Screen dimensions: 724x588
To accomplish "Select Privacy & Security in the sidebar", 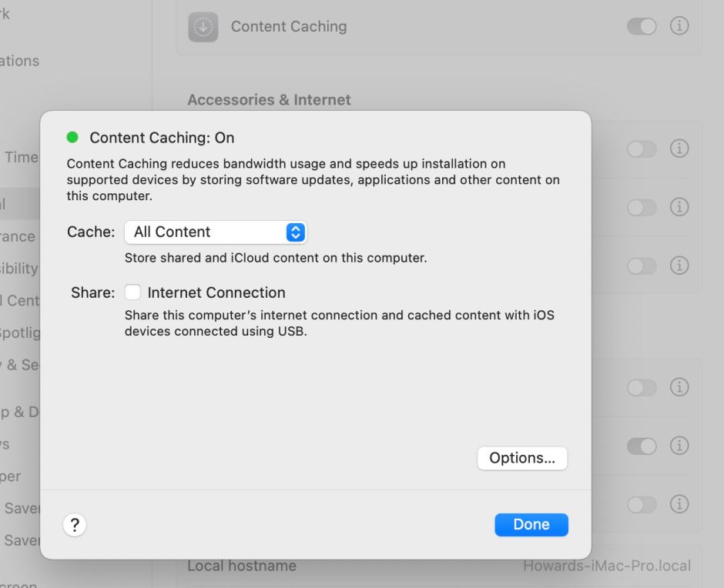I will point(19,364).
